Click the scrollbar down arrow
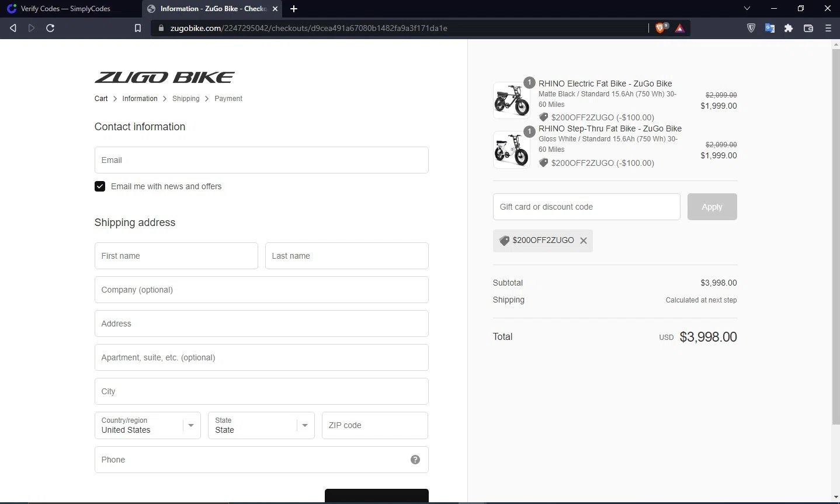This screenshot has height=504, width=840. click(x=835, y=498)
